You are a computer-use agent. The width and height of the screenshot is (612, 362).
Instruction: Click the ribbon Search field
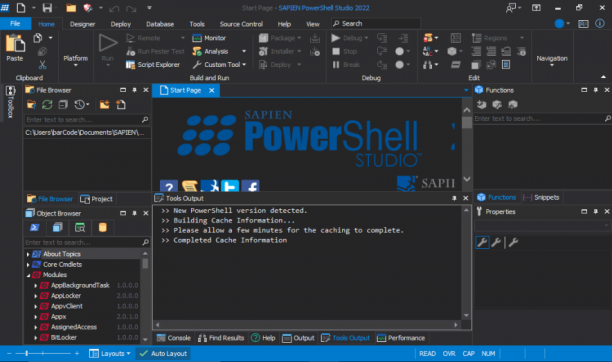coord(375,23)
